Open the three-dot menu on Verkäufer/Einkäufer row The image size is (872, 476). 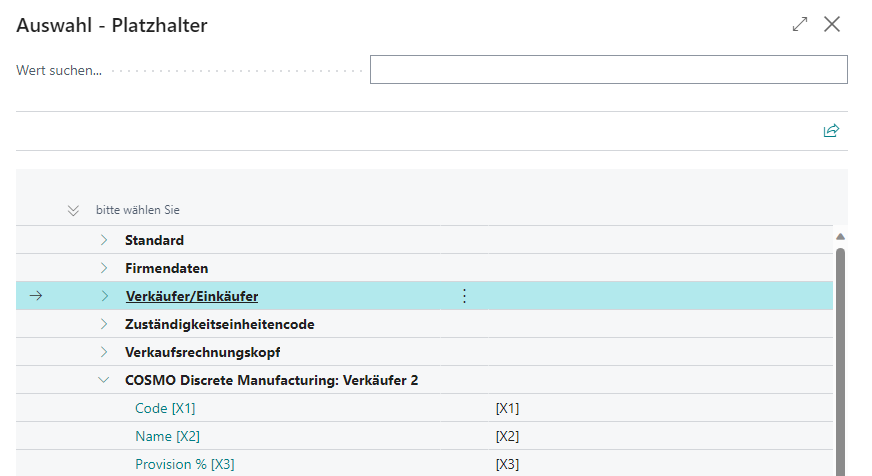464,296
